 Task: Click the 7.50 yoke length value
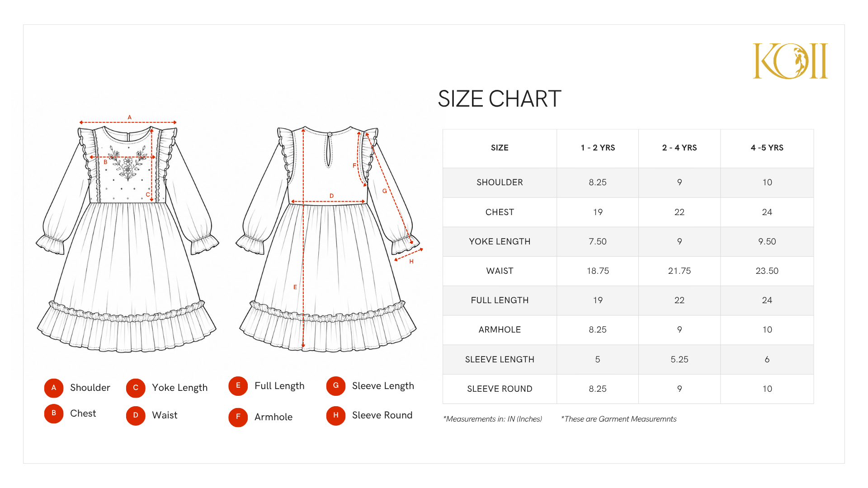click(x=598, y=241)
